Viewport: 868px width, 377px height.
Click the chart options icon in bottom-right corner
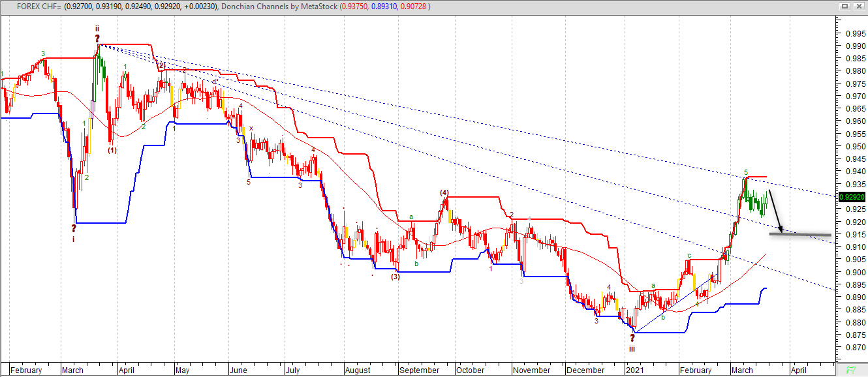coord(851,369)
